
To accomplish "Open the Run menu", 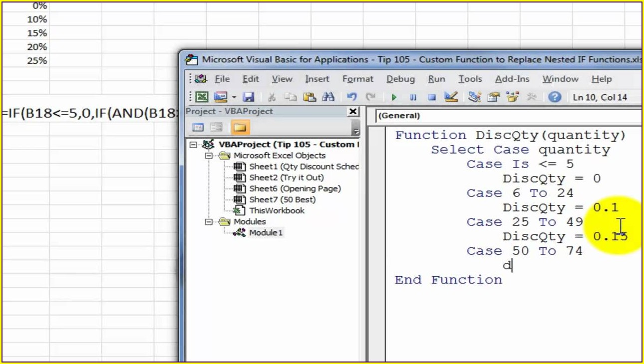I will coord(437,79).
